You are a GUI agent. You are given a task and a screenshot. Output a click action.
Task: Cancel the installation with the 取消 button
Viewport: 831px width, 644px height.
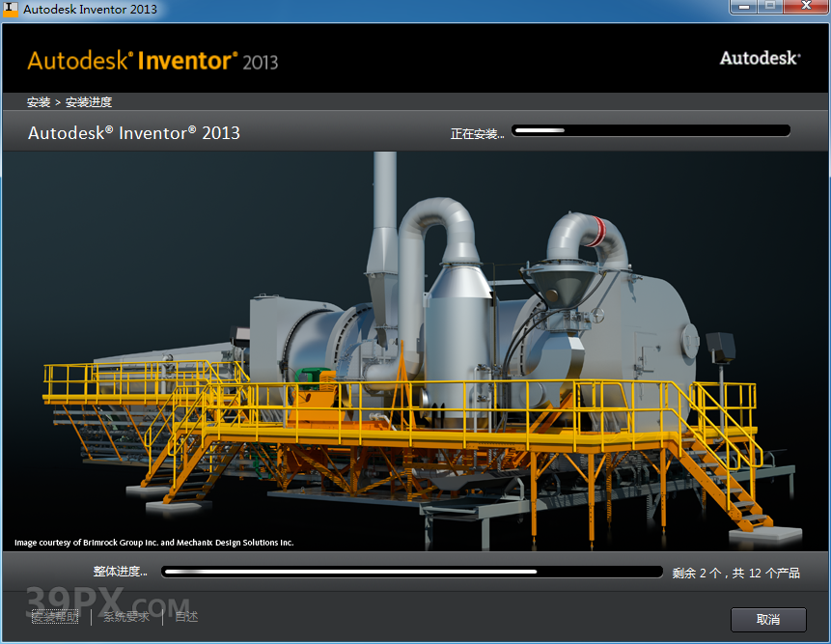(768, 619)
